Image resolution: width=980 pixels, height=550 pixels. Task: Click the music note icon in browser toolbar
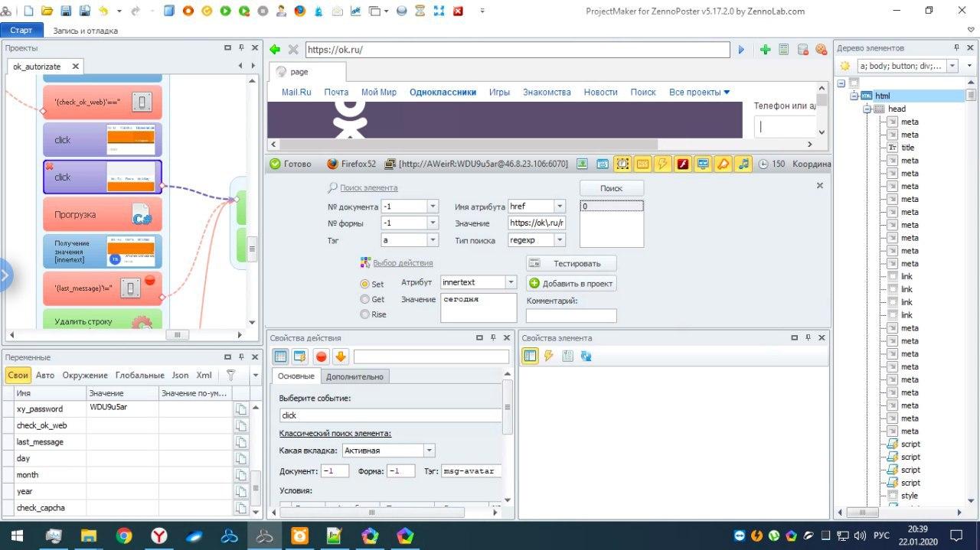743,164
